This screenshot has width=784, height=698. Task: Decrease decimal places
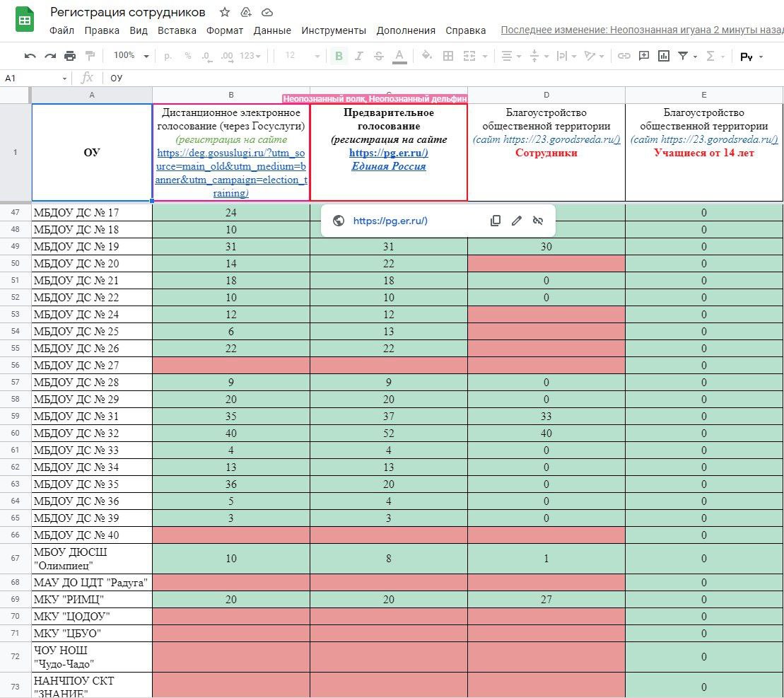pyautogui.click(x=207, y=56)
